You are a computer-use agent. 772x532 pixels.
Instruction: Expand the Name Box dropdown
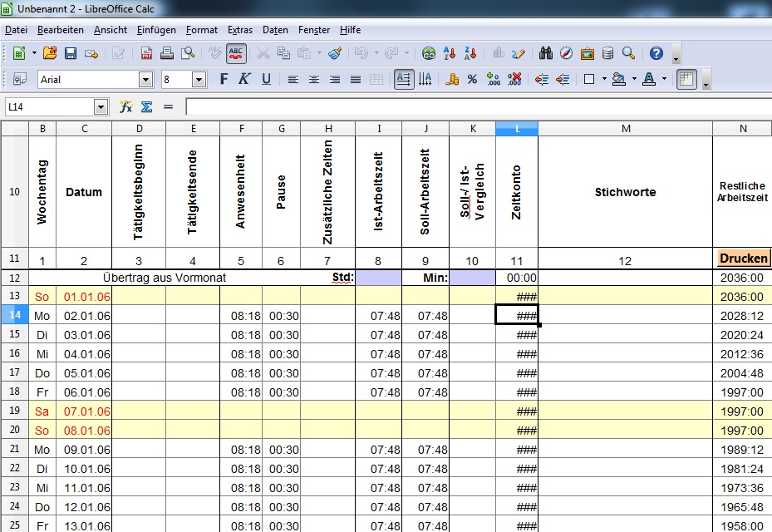[x=101, y=107]
